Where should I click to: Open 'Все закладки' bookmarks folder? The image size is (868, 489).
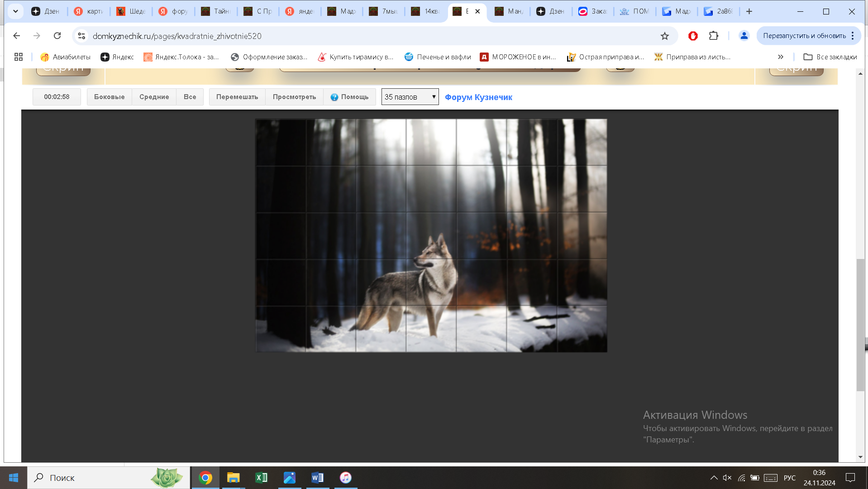tap(830, 57)
